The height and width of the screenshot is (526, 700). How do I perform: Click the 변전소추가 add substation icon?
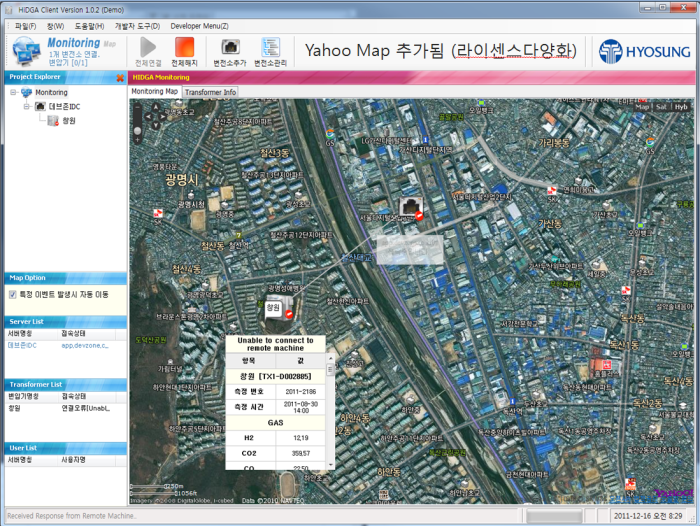pos(230,47)
